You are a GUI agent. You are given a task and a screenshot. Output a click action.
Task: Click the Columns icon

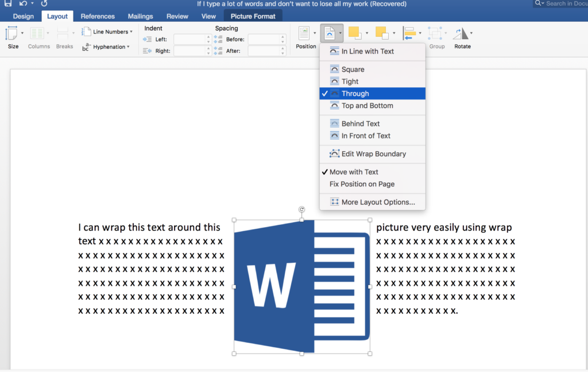click(37, 33)
